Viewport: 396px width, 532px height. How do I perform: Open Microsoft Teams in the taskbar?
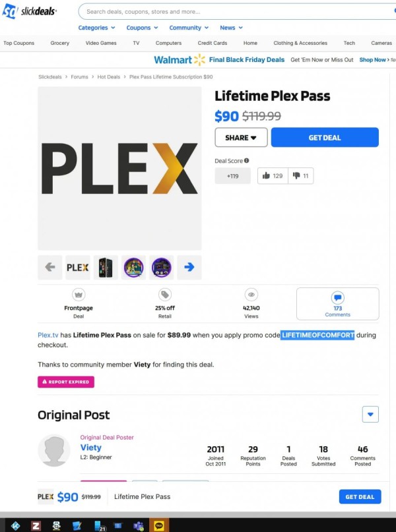pos(138,525)
